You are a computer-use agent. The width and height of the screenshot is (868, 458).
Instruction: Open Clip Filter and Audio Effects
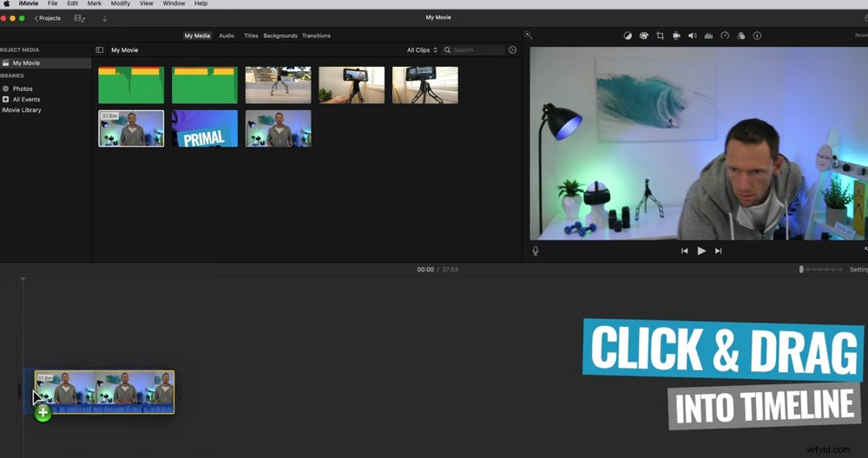[x=740, y=36]
